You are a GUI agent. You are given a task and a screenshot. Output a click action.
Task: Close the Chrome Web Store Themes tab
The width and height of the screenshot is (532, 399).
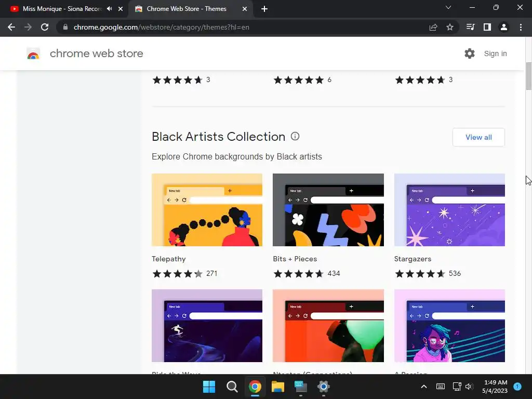(245, 9)
